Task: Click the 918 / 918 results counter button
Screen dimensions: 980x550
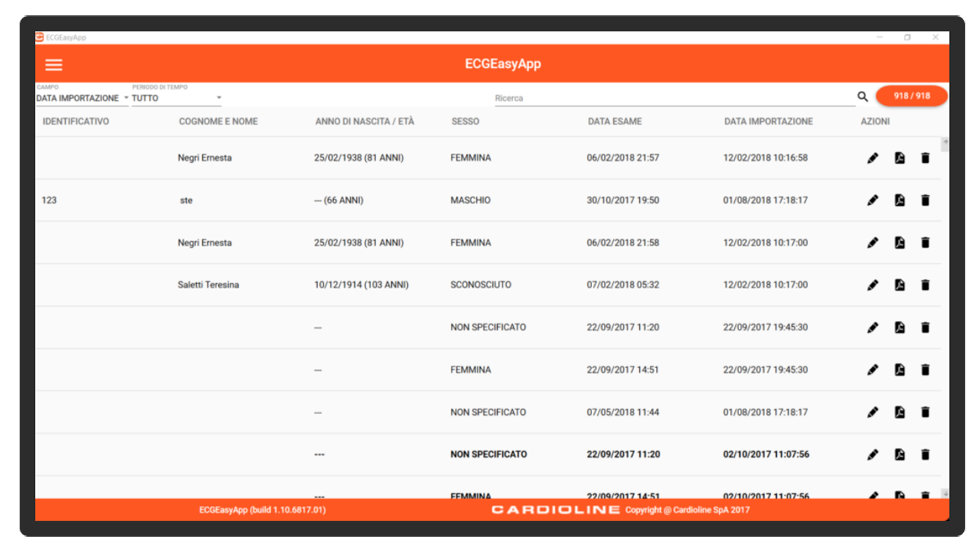Action: 911,96
